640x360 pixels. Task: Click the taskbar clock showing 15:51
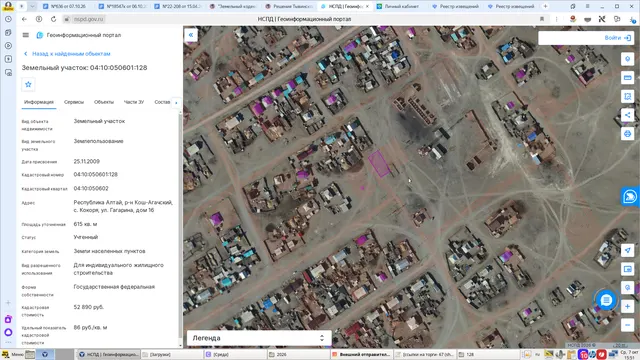pos(629,354)
